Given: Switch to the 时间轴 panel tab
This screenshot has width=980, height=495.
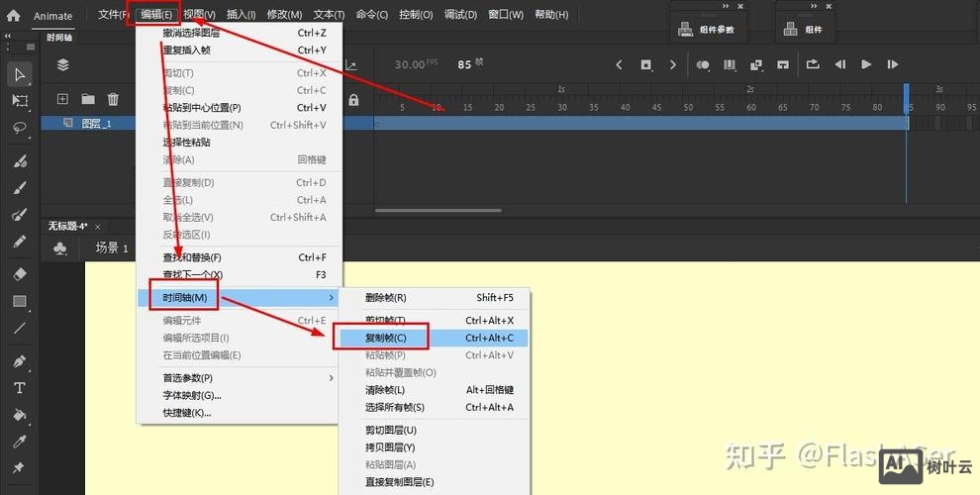Looking at the screenshot, I should tap(59, 38).
